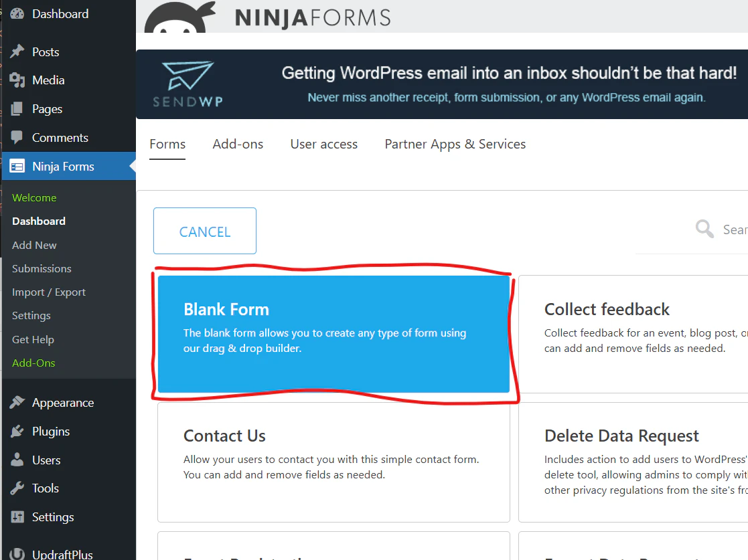Click the Plugins plug icon

17,432
